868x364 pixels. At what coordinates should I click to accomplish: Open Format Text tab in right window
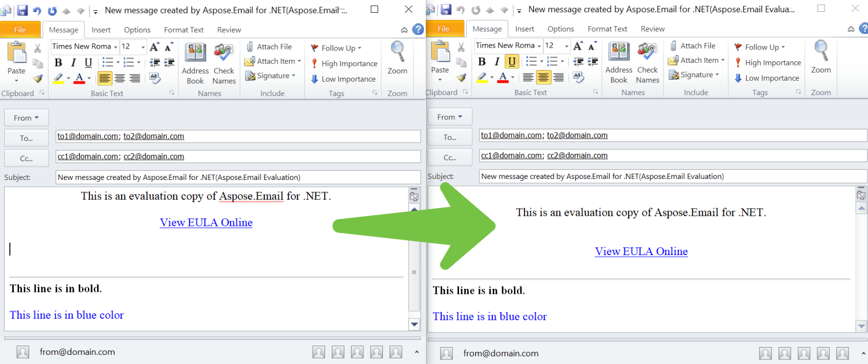click(607, 29)
